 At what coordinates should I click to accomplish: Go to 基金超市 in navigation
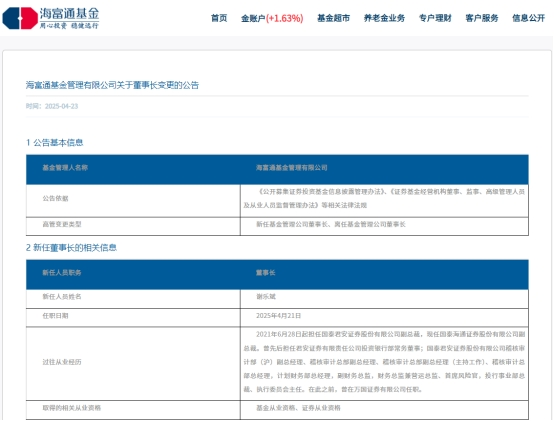point(334,18)
